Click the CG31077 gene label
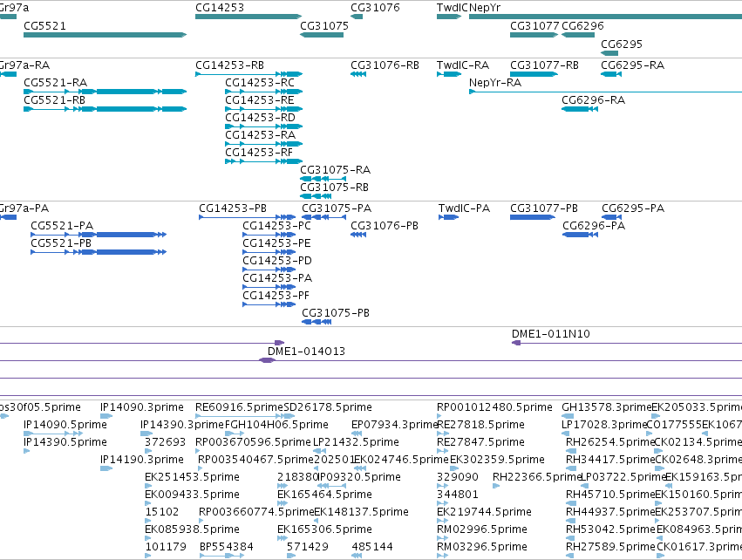742x560 pixels. click(x=534, y=26)
